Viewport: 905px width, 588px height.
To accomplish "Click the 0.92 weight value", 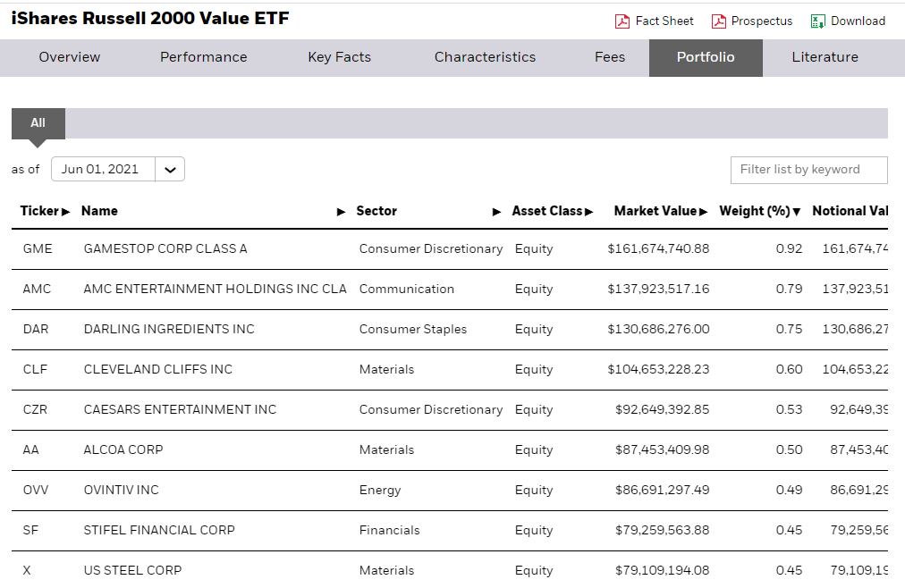I will coord(789,249).
